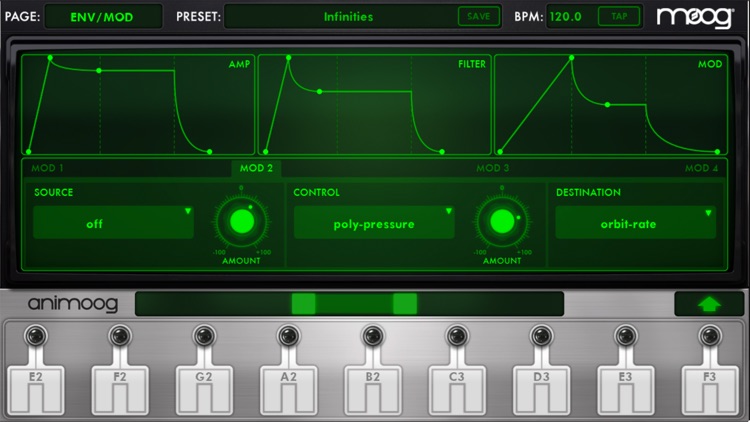Play the A2 key
This screenshot has height=422, width=750.
tap(288, 389)
